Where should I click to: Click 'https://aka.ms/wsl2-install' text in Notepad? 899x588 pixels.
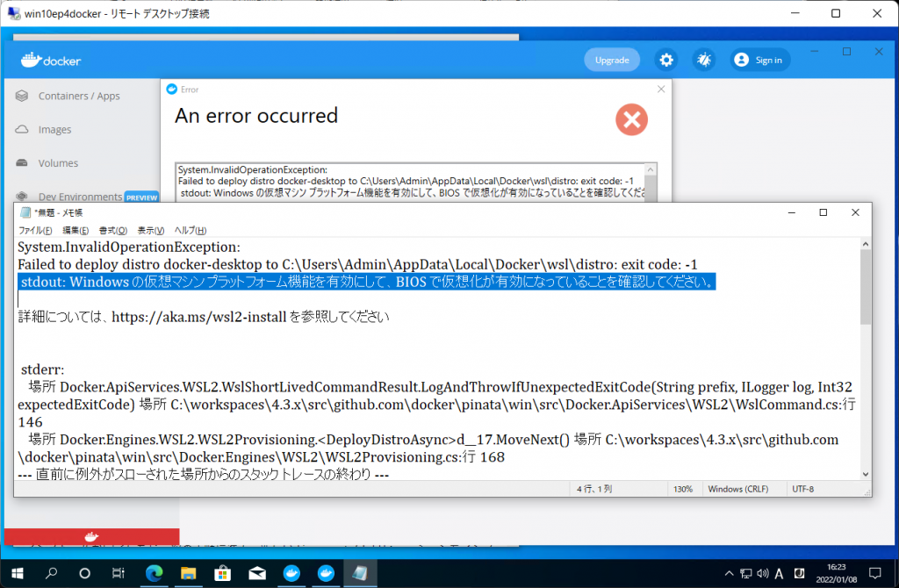pos(199,317)
